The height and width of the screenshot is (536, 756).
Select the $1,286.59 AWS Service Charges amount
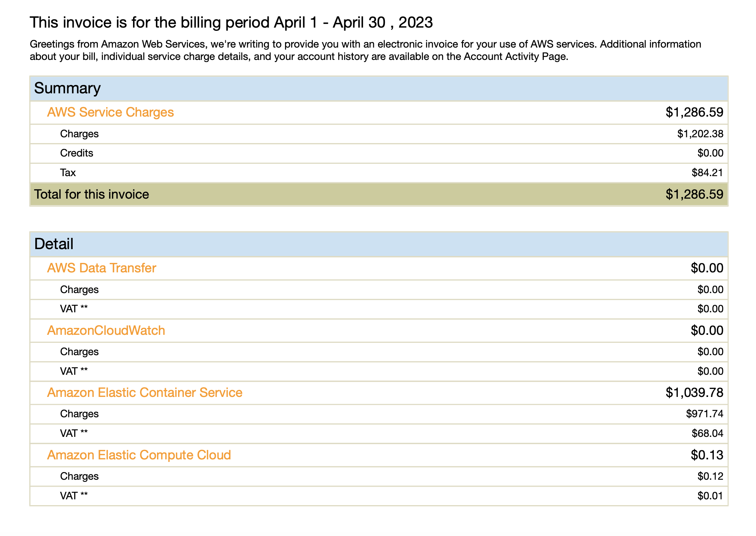694,112
